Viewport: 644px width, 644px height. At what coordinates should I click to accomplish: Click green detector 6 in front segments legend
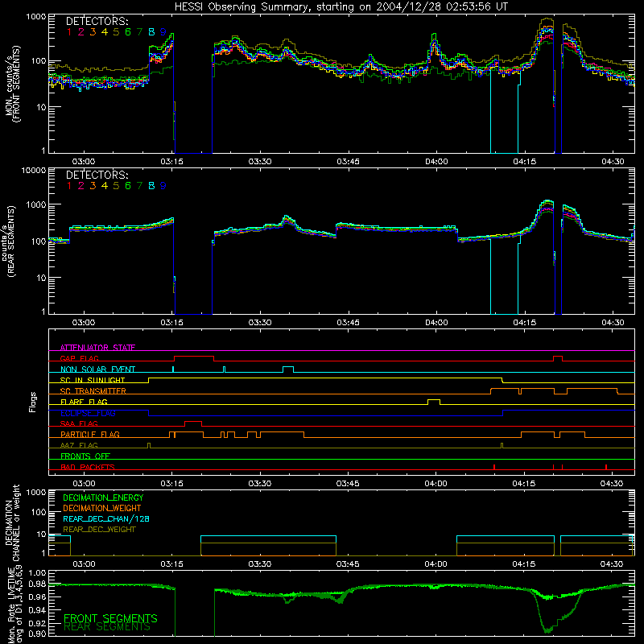pyautogui.click(x=128, y=32)
